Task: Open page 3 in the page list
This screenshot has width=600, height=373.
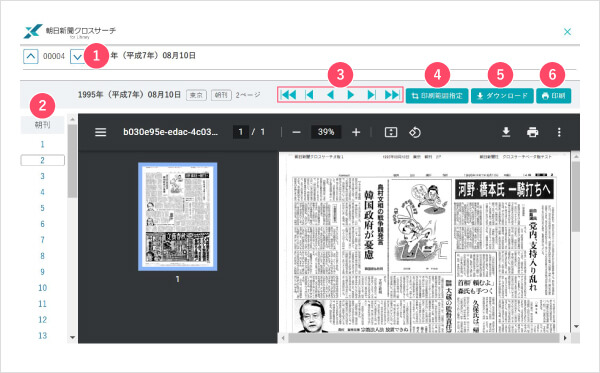Action: 42,176
